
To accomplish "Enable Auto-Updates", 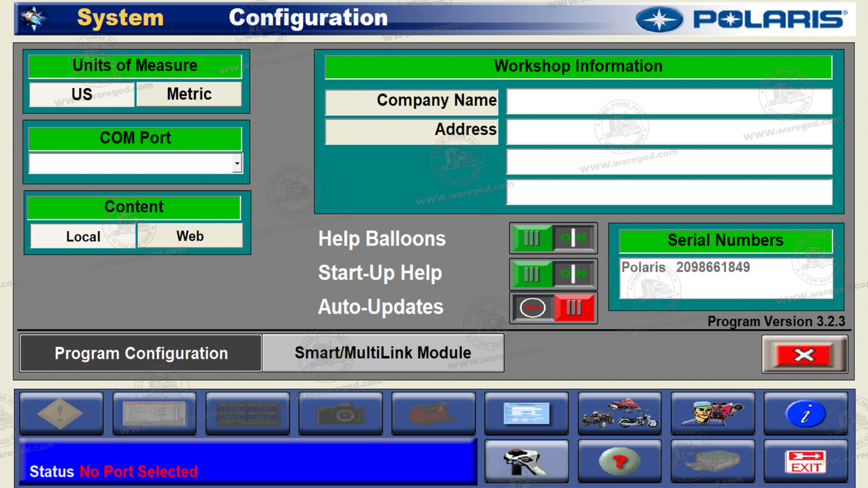I will 553,308.
